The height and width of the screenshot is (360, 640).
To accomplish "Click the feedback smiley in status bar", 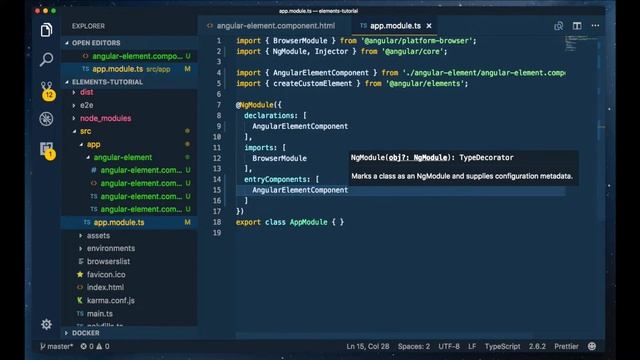I will tap(592, 346).
